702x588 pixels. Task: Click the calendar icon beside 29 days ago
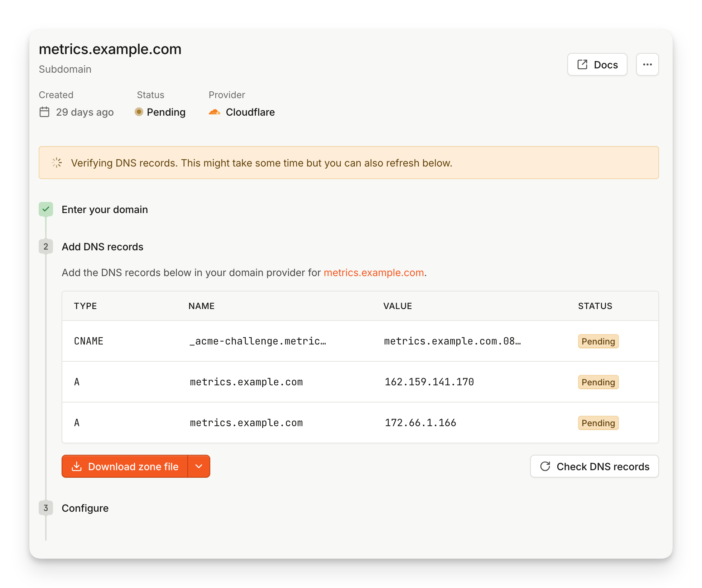click(x=44, y=112)
